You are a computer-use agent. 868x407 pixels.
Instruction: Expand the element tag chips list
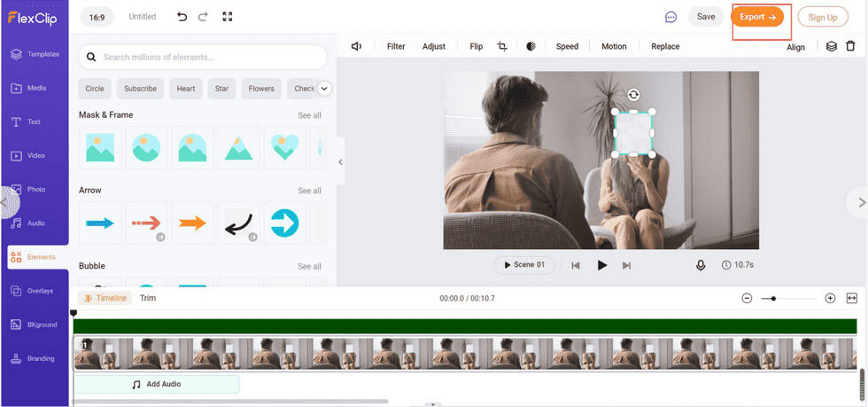click(324, 88)
